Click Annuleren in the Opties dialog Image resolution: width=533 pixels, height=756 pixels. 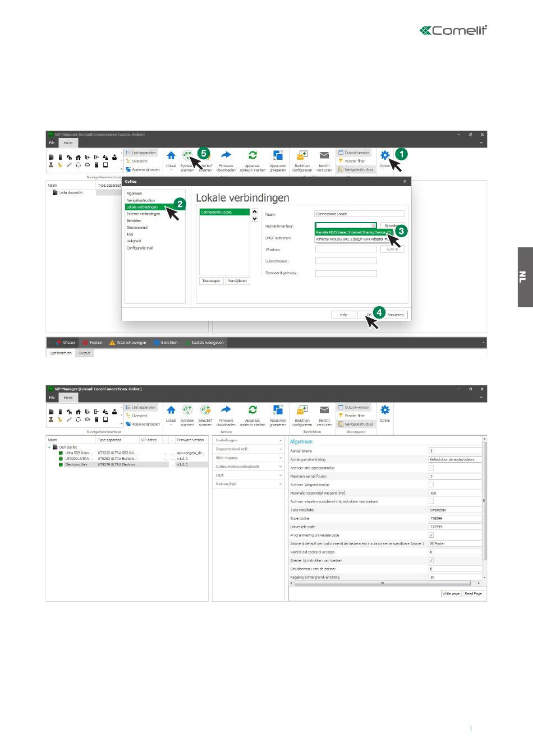pos(396,315)
